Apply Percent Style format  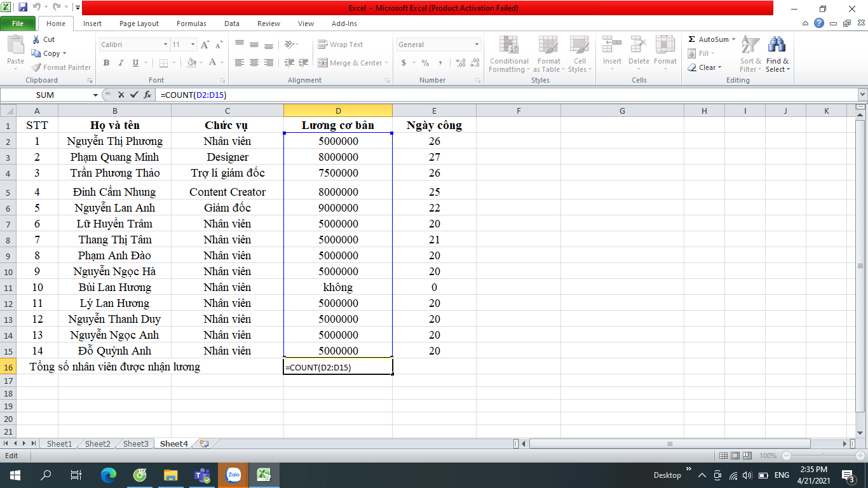click(425, 63)
